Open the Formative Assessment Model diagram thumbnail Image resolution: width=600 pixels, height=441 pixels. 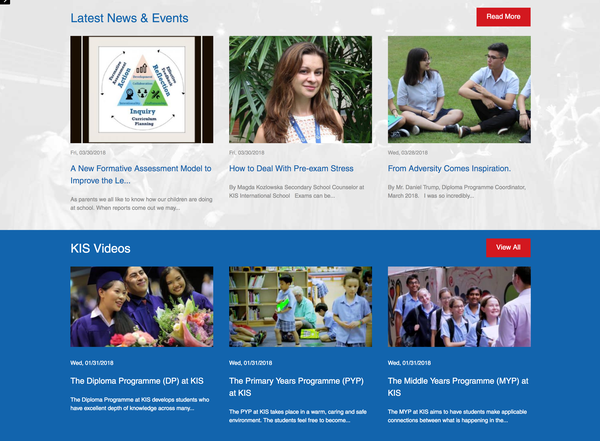click(x=142, y=90)
